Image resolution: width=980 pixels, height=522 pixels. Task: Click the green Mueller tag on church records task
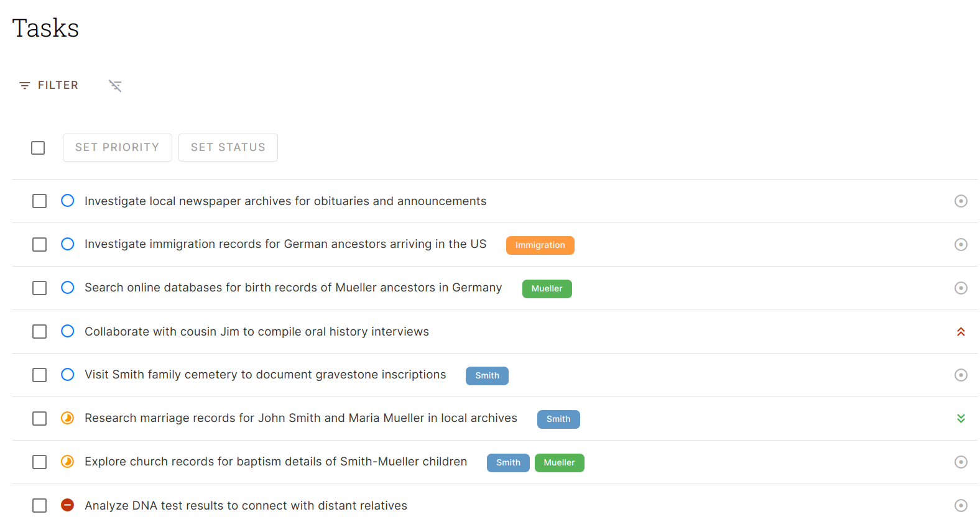(x=560, y=462)
